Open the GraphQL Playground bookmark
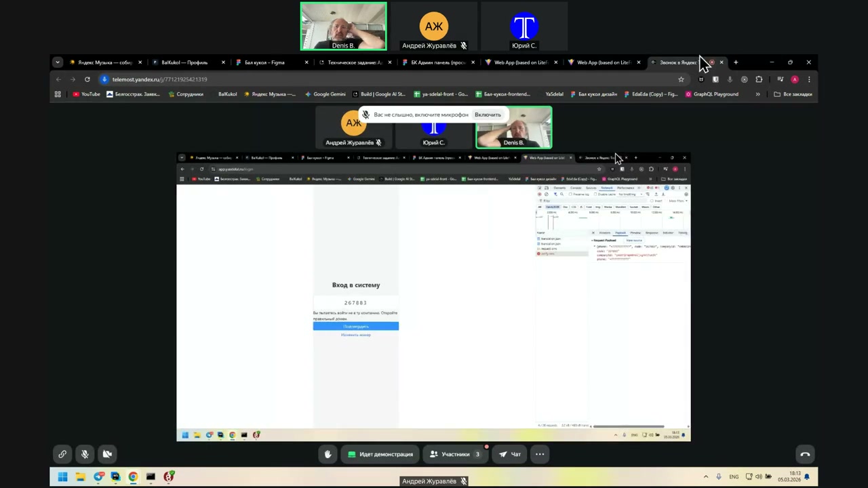Viewport: 868px width, 488px height. [711, 94]
